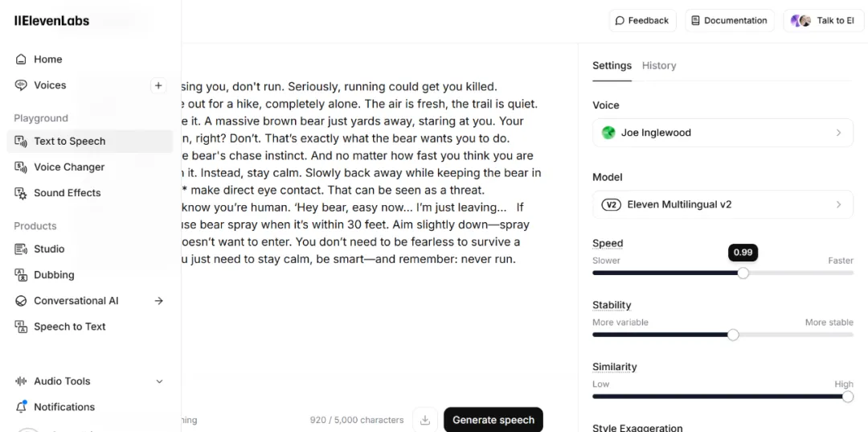The width and height of the screenshot is (868, 432).
Task: Open the Documentation link
Action: [730, 21]
